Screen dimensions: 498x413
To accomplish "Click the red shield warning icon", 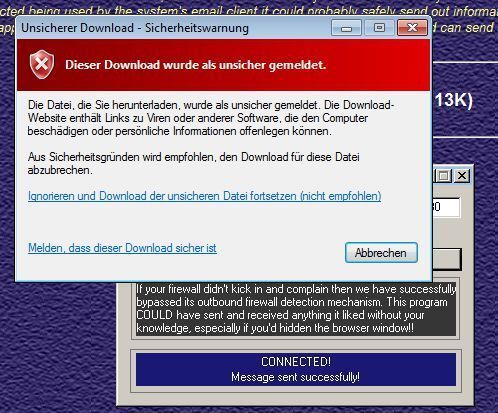I will click(x=42, y=64).
